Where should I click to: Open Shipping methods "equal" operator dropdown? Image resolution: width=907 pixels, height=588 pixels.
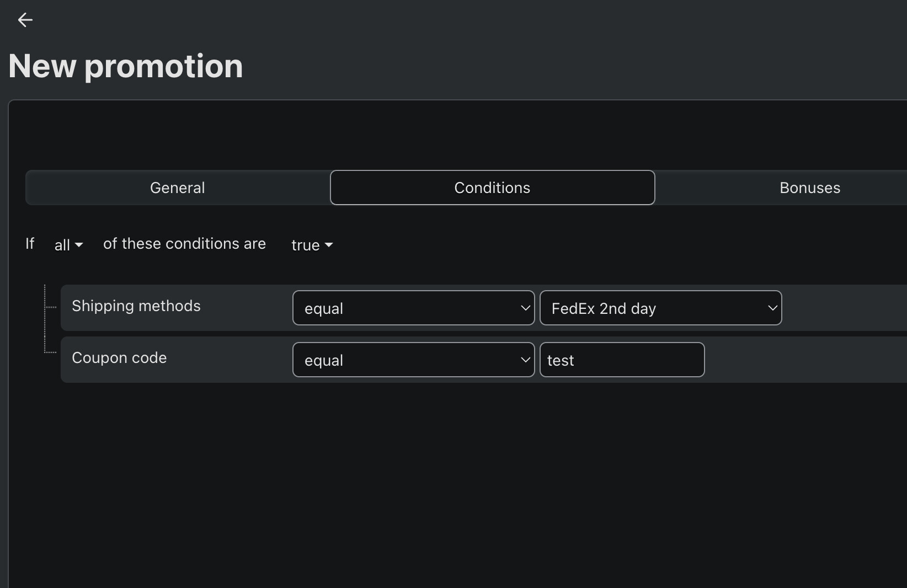(413, 308)
